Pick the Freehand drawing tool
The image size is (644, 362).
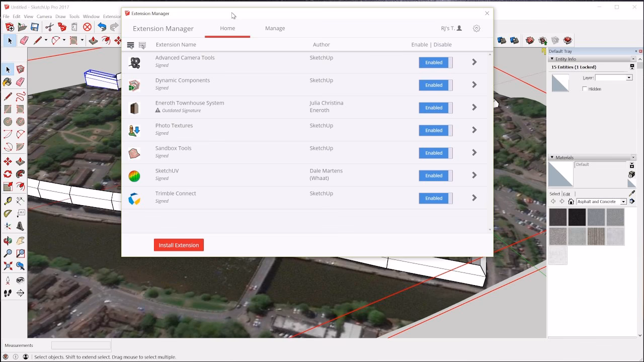(20, 97)
